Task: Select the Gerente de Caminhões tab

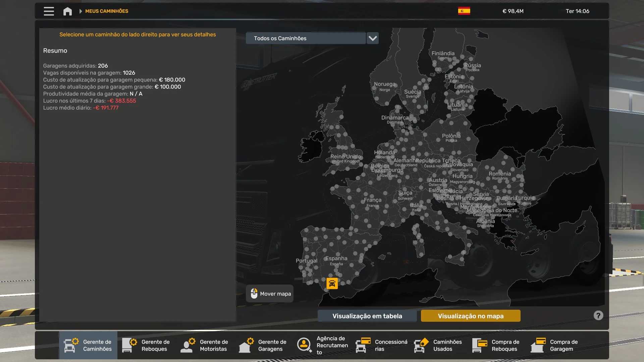Action: click(88, 345)
